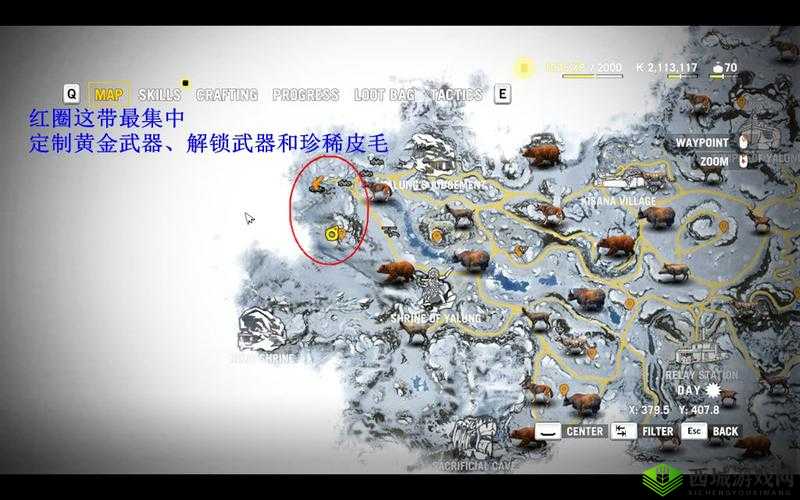Click the statue icon above SHRINE OF YALUNG
The height and width of the screenshot is (500, 800).
coord(435,290)
